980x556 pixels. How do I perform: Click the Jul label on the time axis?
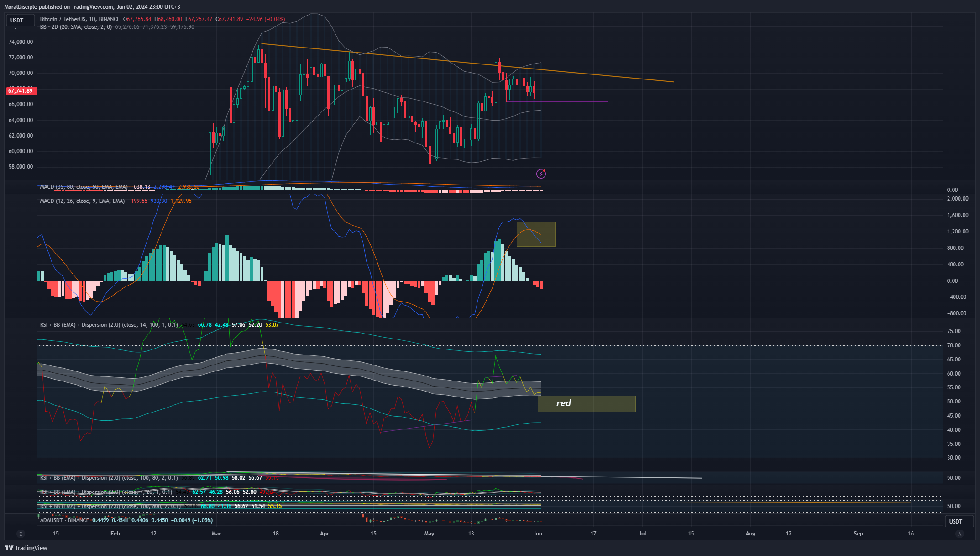pyautogui.click(x=642, y=534)
